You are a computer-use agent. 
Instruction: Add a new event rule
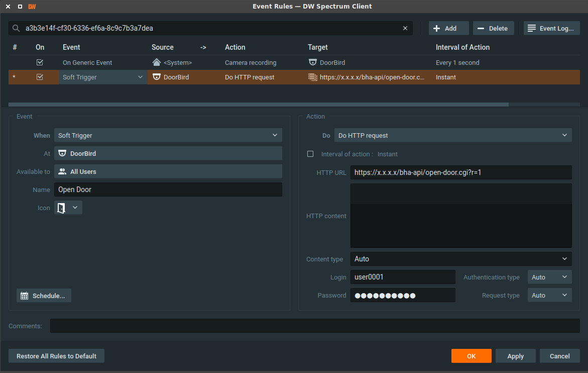click(x=448, y=28)
